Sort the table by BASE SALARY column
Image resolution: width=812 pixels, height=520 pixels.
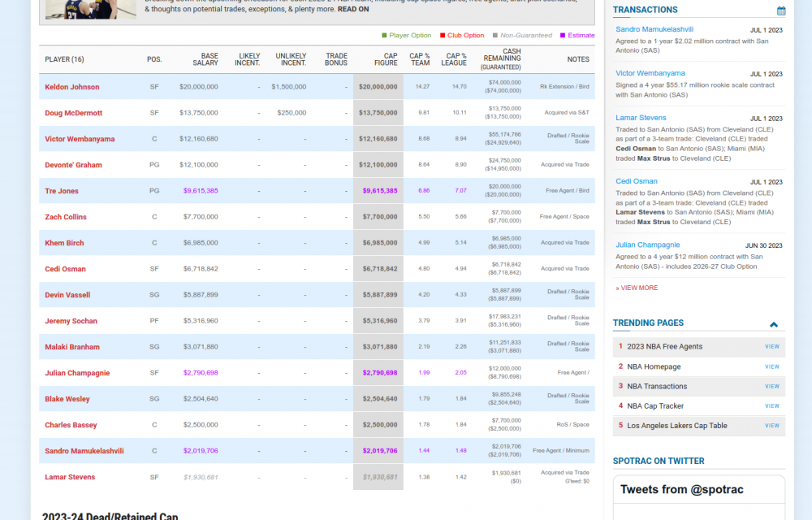coord(205,59)
